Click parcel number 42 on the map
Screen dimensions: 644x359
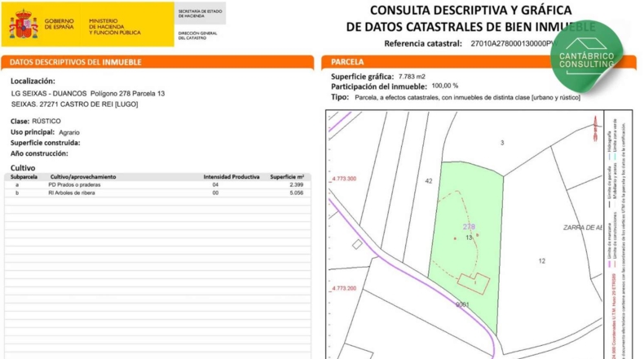point(429,181)
